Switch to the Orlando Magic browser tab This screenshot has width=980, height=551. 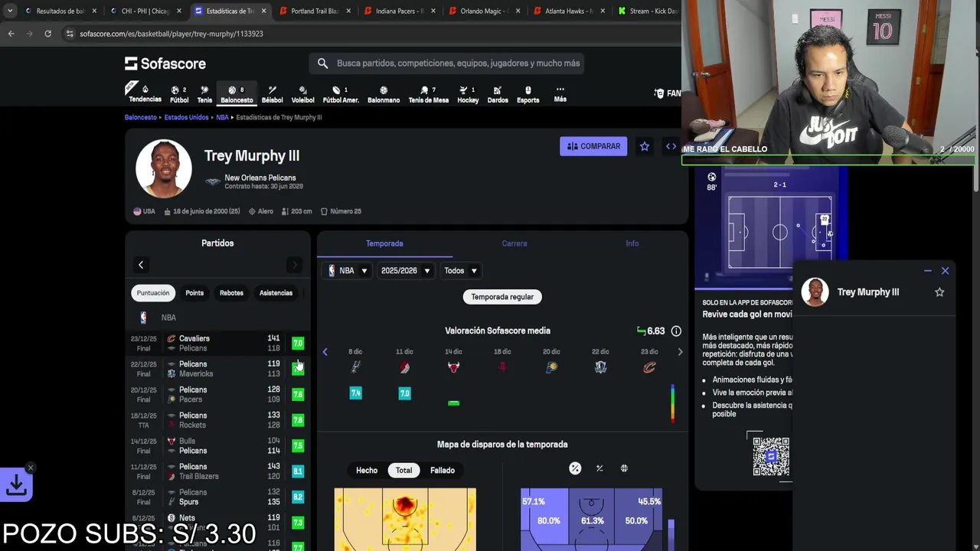coord(484,11)
